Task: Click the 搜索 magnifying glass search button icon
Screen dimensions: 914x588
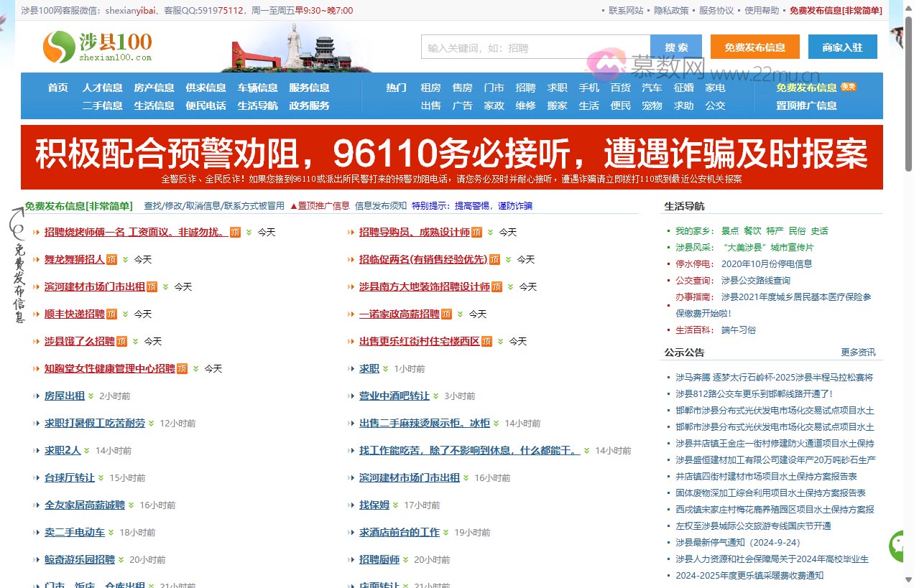Action: pos(675,47)
